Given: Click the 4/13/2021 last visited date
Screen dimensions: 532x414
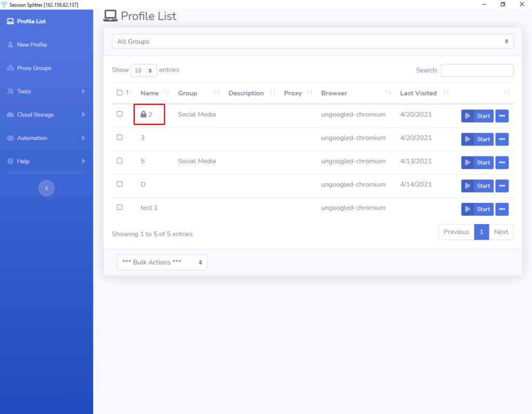Looking at the screenshot, I should 416,161.
